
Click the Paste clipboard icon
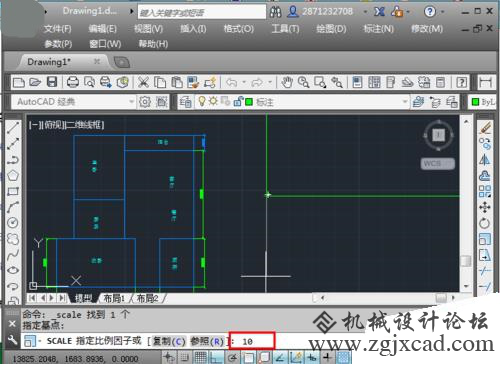(177, 82)
